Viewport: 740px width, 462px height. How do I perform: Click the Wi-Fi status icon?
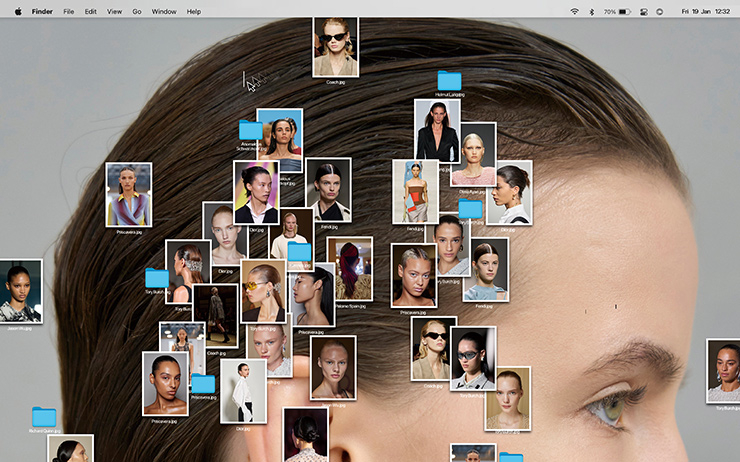[x=575, y=11]
